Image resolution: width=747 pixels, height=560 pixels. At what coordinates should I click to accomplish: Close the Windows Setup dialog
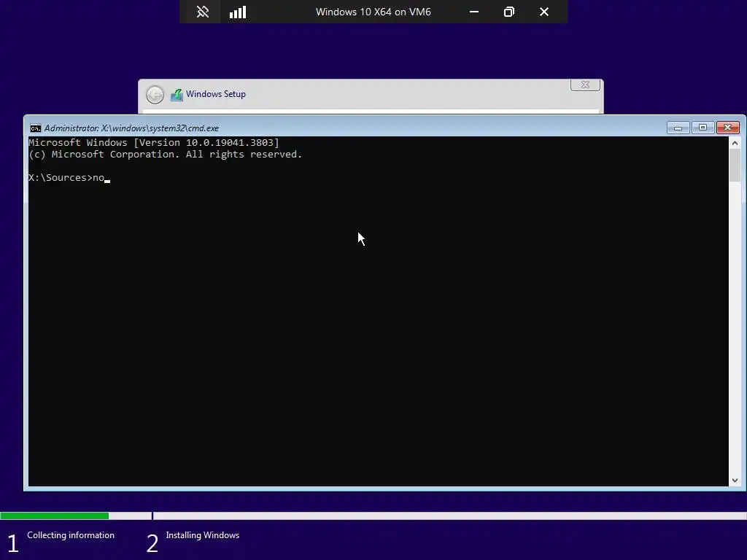pyautogui.click(x=585, y=85)
